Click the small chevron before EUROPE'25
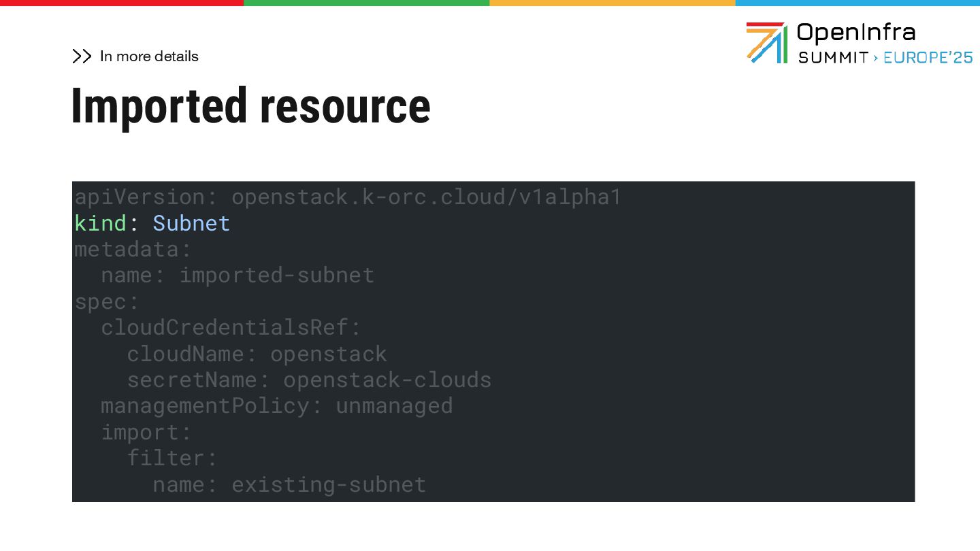 click(876, 58)
